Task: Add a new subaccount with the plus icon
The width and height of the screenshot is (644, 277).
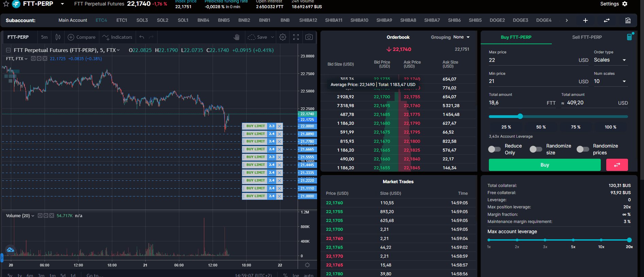Action: [585, 20]
